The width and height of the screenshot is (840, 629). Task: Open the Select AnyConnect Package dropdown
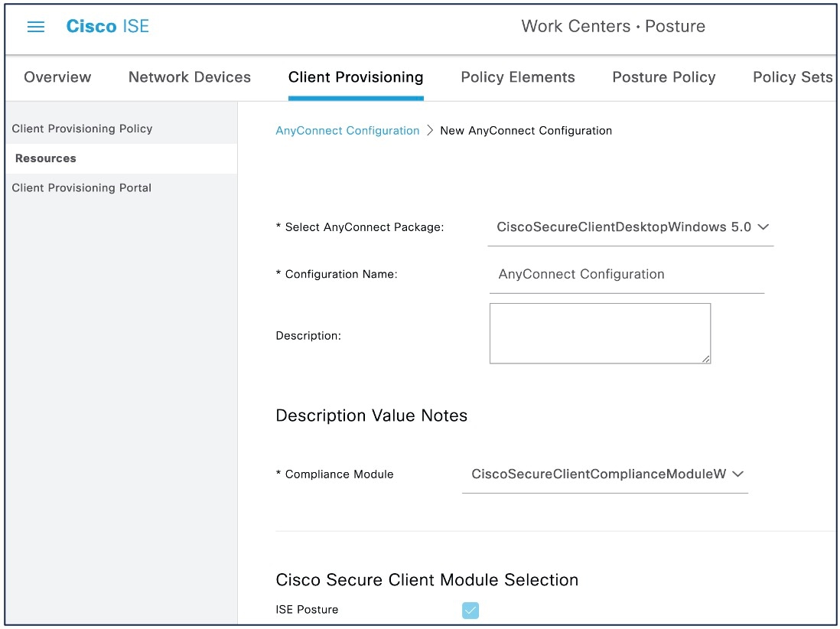click(630, 227)
